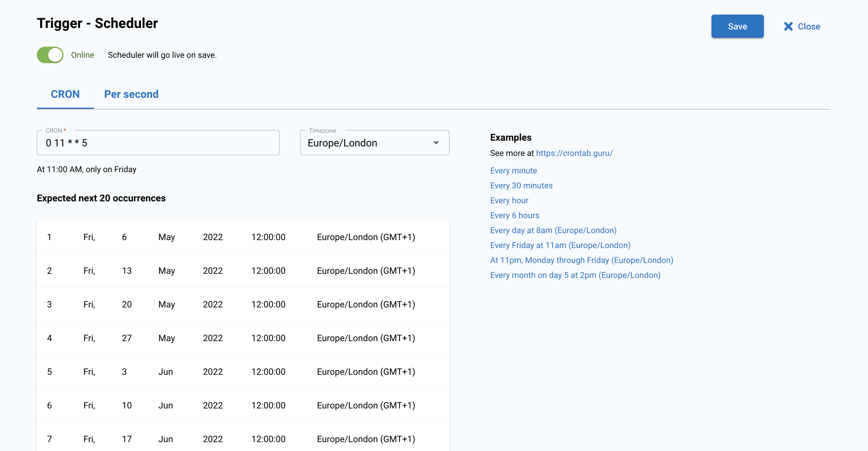Click the Expected next 20 occurrences heading
868x451 pixels.
(101, 198)
